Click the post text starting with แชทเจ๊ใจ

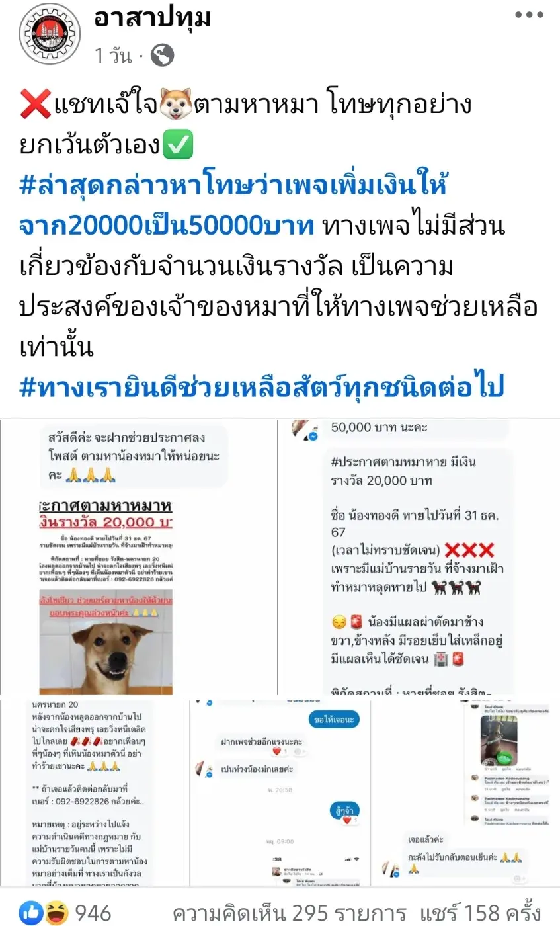point(245,124)
